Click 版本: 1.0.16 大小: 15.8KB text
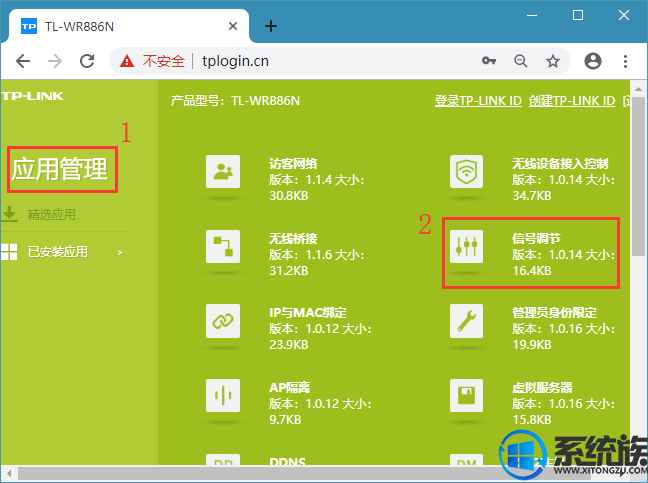 click(x=563, y=412)
